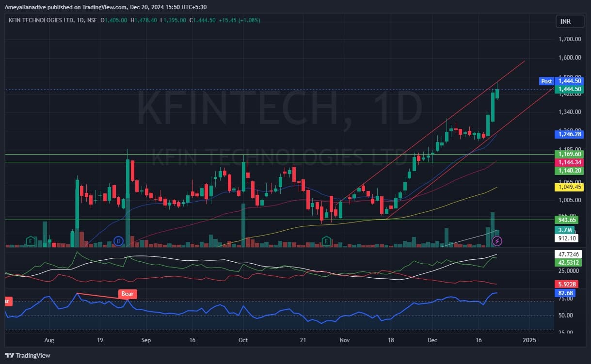This screenshot has width=591, height=364.
Task: Click the KFIN TECHNOLOGIES LTD symbol title
Action: pyautogui.click(x=41, y=20)
